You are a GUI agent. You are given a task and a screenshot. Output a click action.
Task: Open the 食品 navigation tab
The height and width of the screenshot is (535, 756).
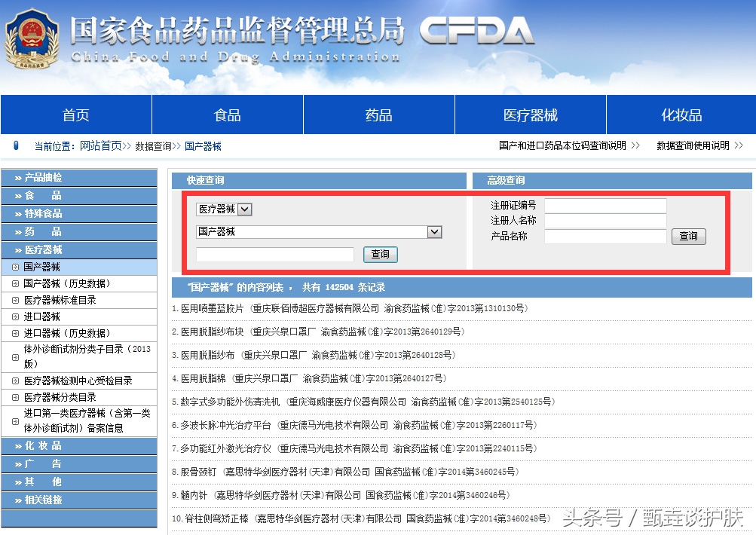point(228,115)
